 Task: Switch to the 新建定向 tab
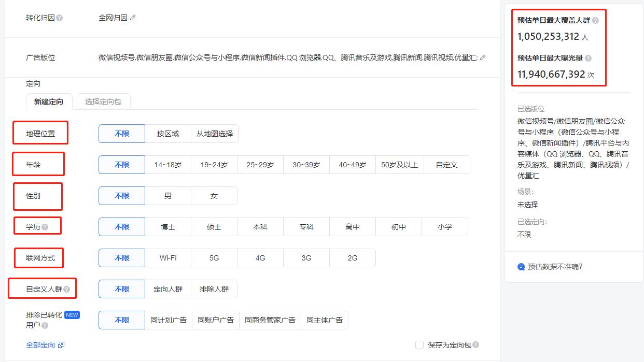pyautogui.click(x=49, y=102)
